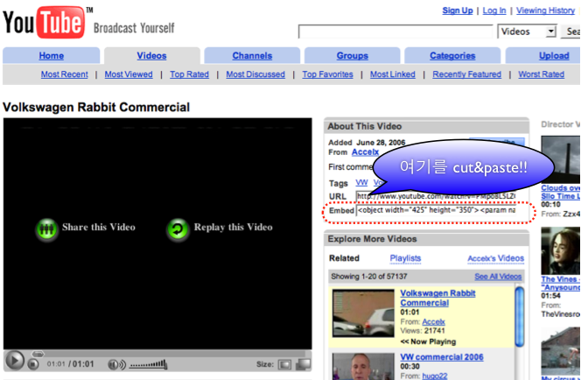Click the My circus video thumbnail
588x380 pixels.
561,350
